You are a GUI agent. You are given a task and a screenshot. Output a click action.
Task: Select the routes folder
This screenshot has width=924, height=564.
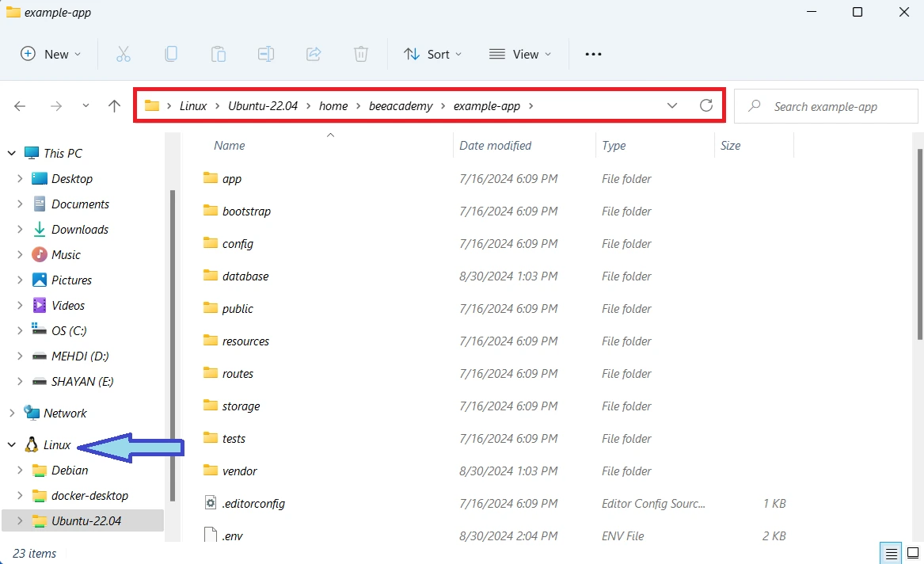(238, 373)
